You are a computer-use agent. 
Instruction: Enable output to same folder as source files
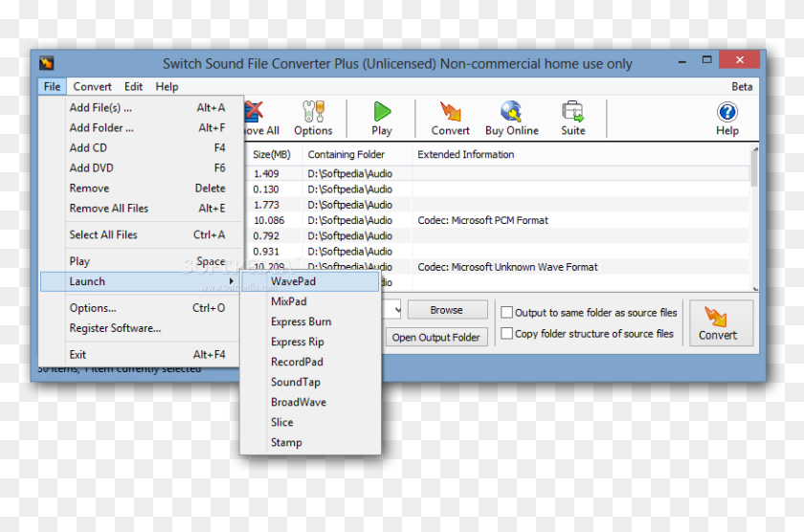[507, 312]
